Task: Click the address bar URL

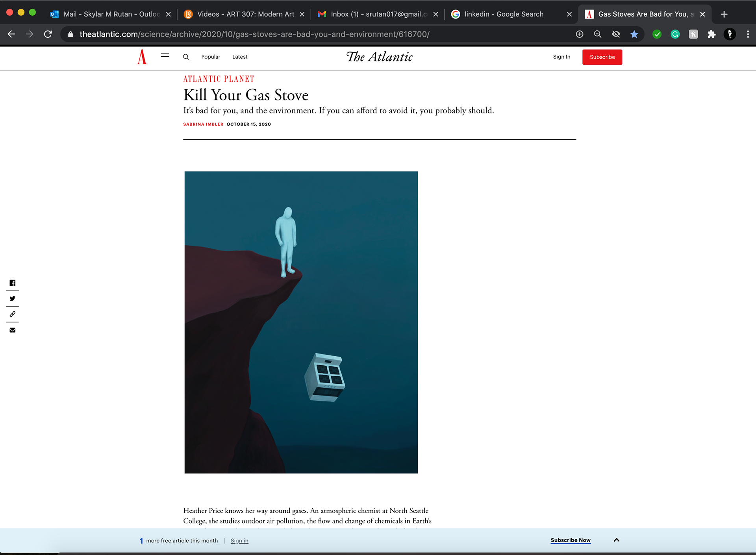Action: click(x=254, y=34)
